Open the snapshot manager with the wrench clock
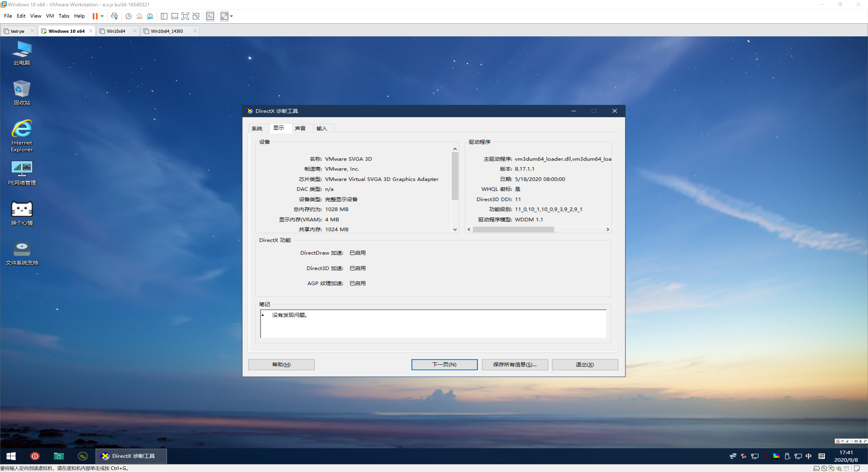The width and height of the screenshot is (868, 472). tap(150, 16)
